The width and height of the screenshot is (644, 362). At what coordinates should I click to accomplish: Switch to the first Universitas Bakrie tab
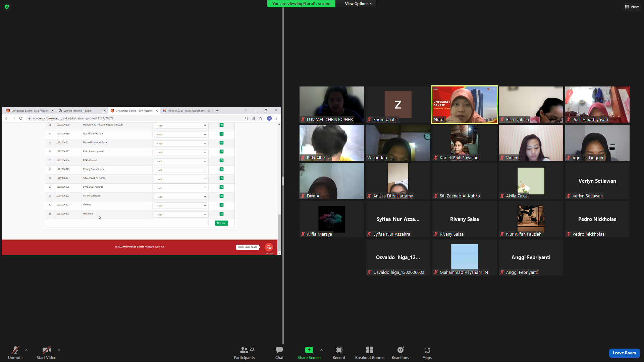coord(30,111)
